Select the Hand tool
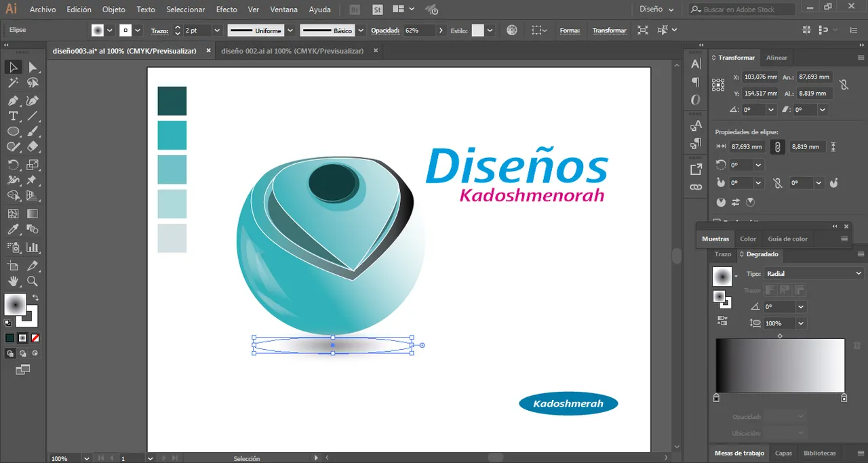The height and width of the screenshot is (463, 868). point(13,281)
